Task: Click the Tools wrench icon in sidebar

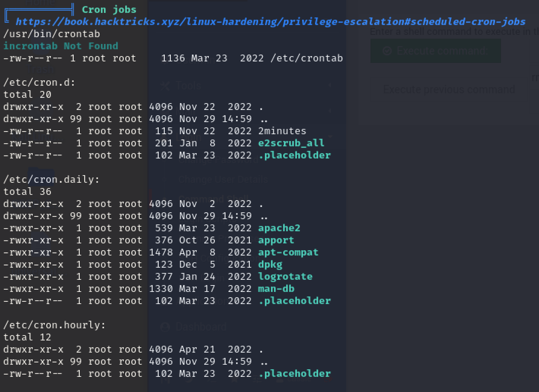Action: 165,86
